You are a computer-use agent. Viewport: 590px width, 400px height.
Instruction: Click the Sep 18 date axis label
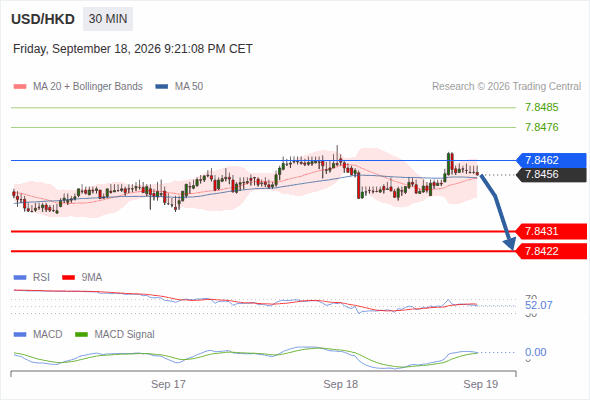coord(341,384)
